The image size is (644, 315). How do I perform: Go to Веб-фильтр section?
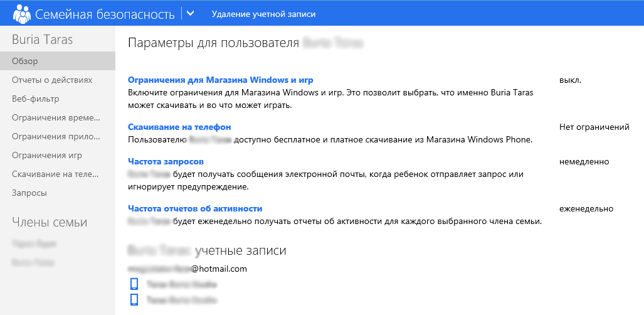click(x=58, y=99)
